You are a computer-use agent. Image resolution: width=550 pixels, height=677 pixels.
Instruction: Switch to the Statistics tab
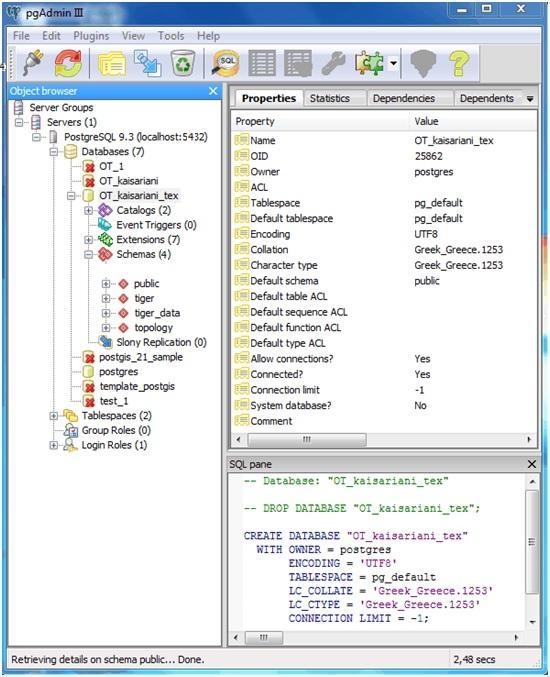[330, 98]
